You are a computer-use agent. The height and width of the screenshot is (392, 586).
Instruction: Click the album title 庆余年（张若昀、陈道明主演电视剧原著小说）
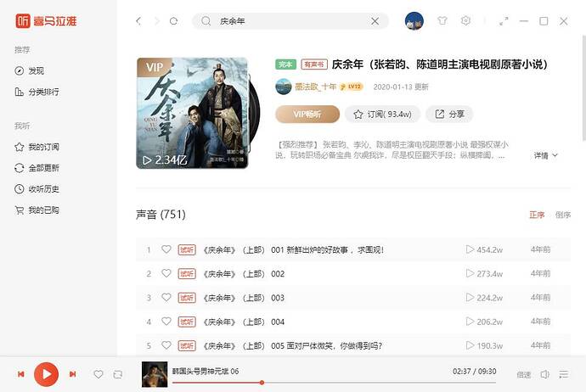[x=440, y=64]
